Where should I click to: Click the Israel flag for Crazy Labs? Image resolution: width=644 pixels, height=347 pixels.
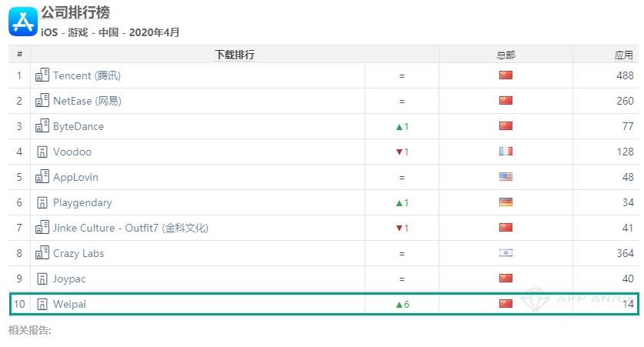pyautogui.click(x=506, y=253)
